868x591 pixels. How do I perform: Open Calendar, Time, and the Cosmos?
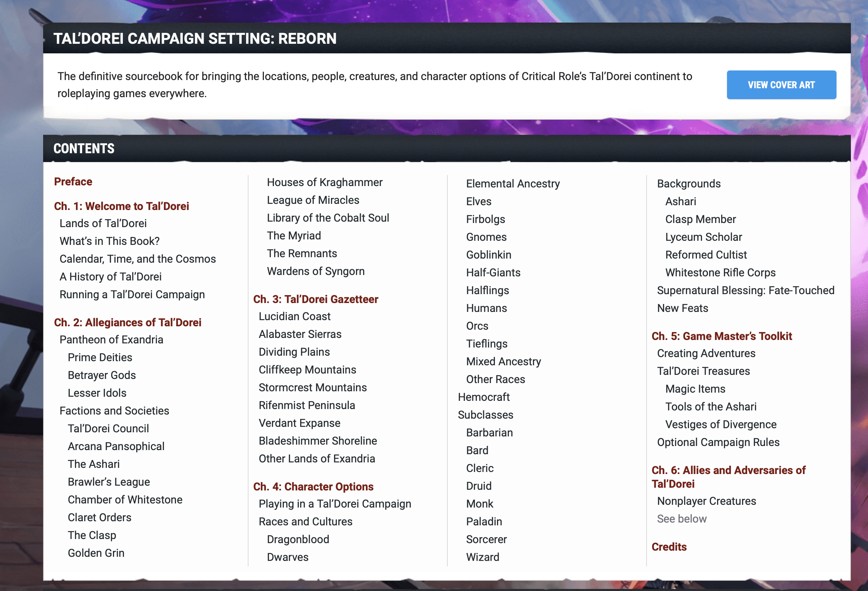pyautogui.click(x=138, y=259)
